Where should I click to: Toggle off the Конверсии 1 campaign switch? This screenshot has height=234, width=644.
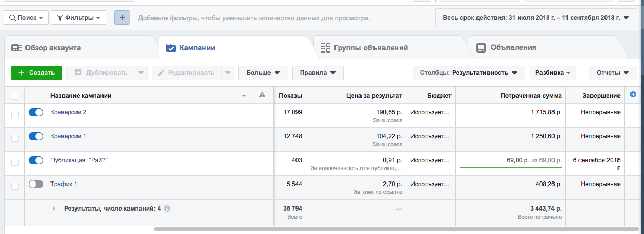pos(36,136)
